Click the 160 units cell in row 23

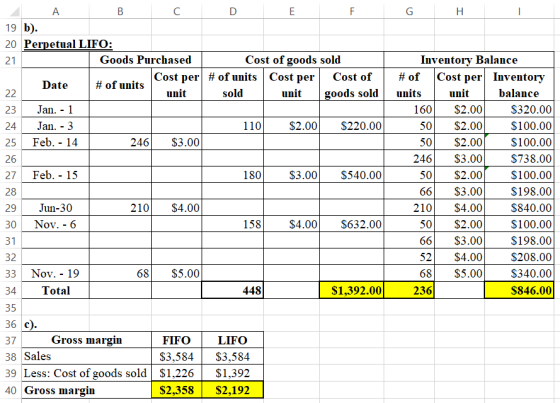409,109
